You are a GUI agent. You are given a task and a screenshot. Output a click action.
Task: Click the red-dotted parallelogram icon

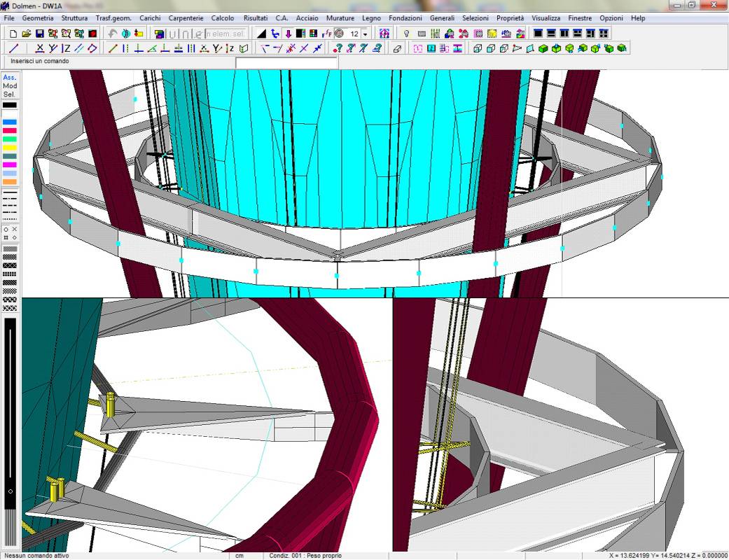(92, 48)
